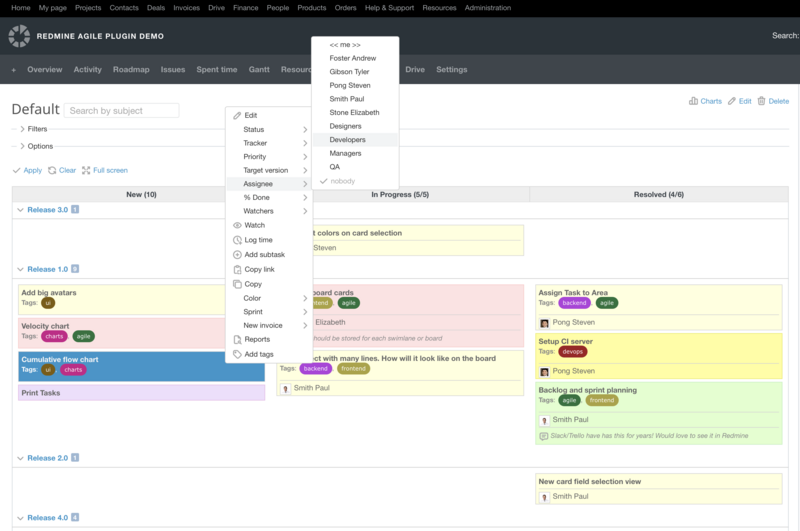Click the Apply link
The image size is (800, 531).
pyautogui.click(x=27, y=170)
